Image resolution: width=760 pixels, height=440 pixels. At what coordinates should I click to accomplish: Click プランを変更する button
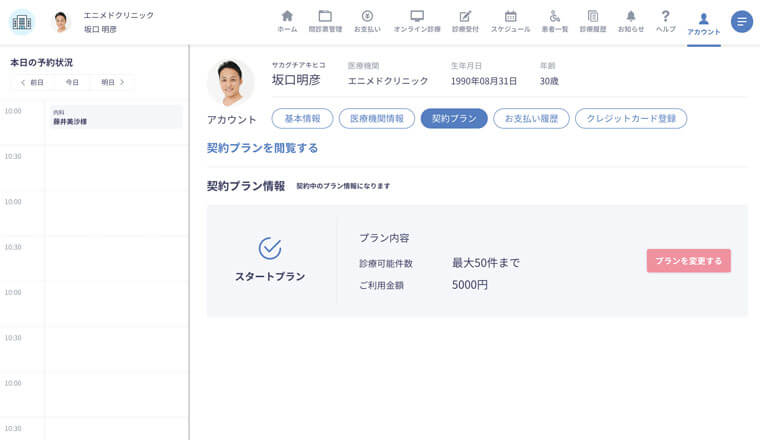click(688, 261)
